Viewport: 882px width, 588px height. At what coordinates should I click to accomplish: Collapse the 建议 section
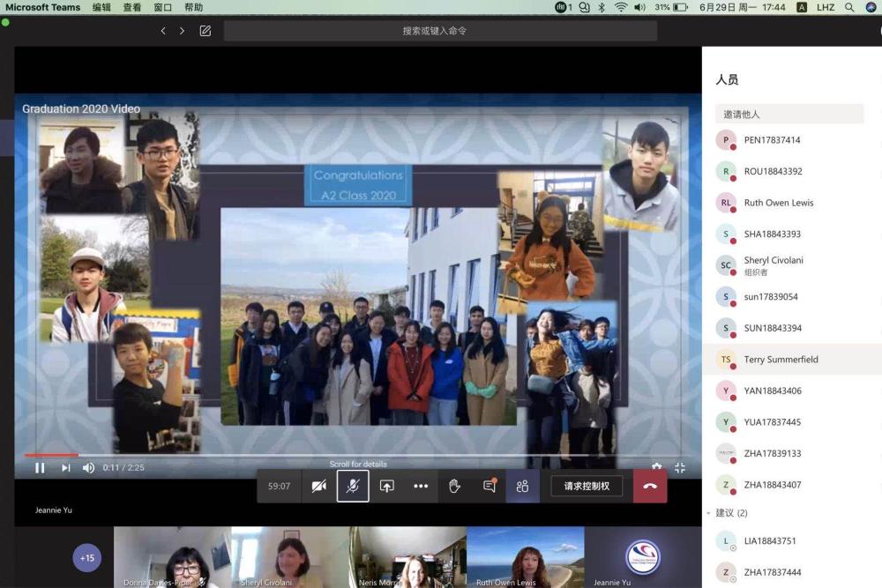[x=709, y=513]
